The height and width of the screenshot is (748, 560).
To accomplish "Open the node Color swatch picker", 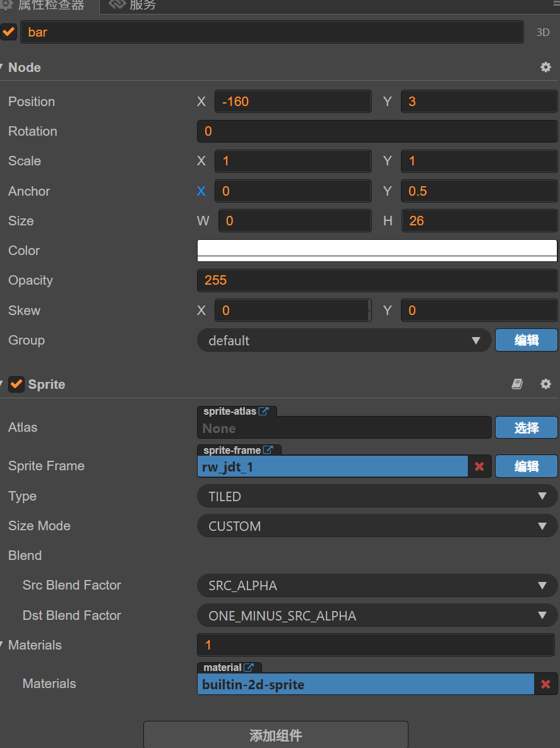I will [377, 251].
